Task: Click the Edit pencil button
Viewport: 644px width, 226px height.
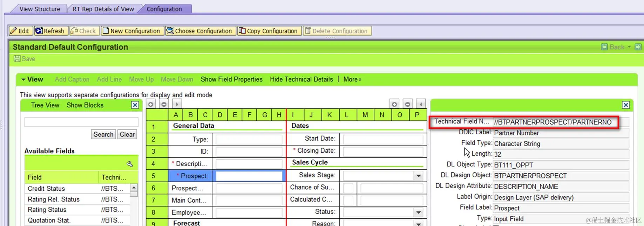Action: pyautogui.click(x=20, y=31)
